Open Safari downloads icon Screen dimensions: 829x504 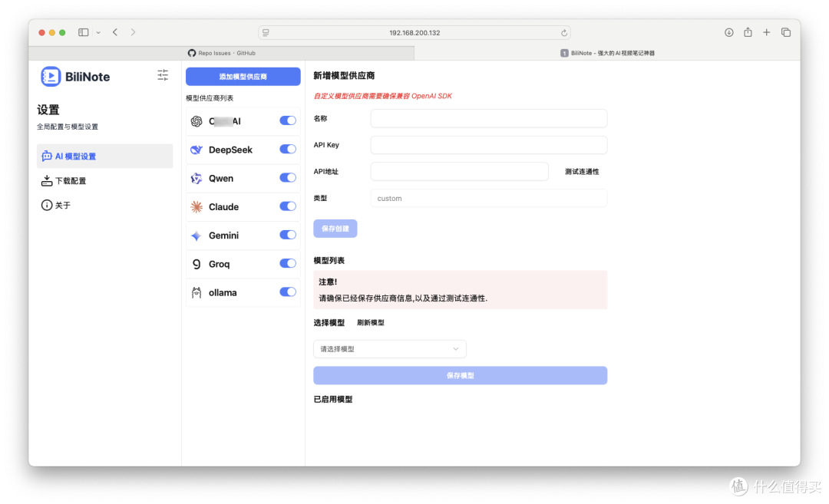[729, 32]
